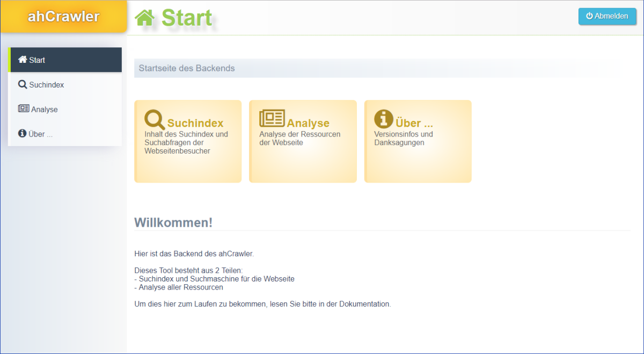Click the newspaper icon in sidebar Analyse item
This screenshot has height=354, width=644.
(x=24, y=109)
